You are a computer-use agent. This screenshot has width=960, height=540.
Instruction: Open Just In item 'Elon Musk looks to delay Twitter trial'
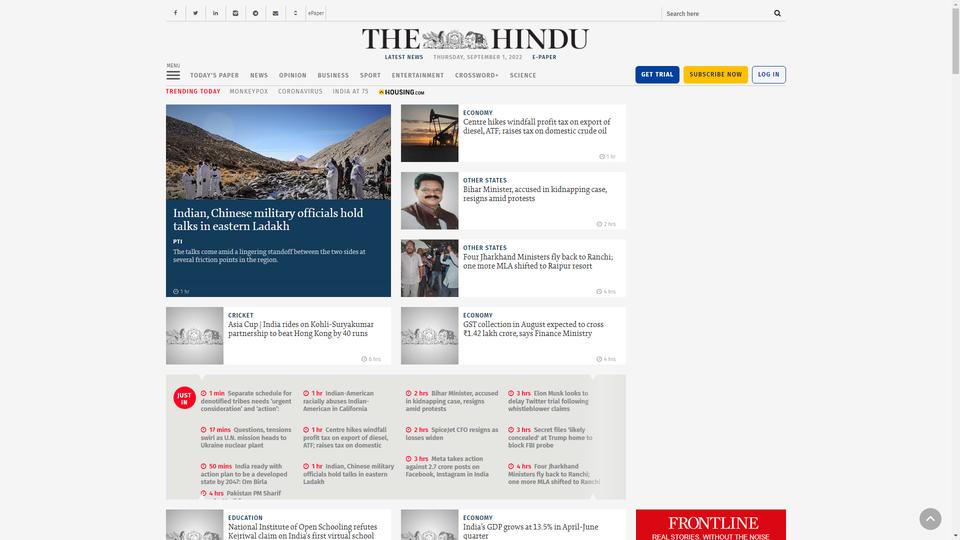(549, 401)
